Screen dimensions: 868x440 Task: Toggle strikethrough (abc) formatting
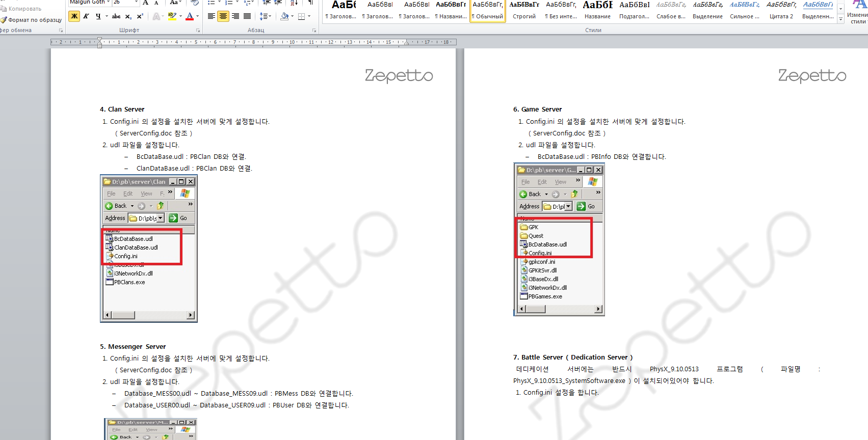tap(116, 16)
